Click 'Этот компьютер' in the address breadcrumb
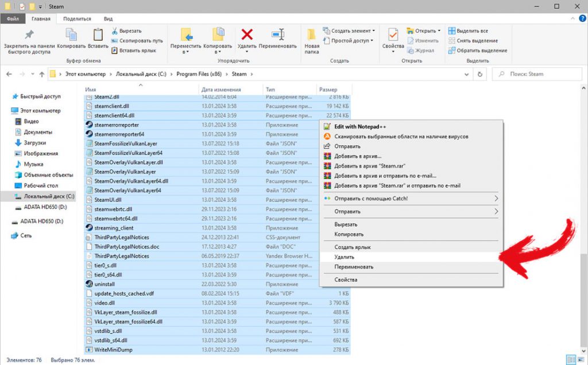The width and height of the screenshot is (588, 365). 86,74
